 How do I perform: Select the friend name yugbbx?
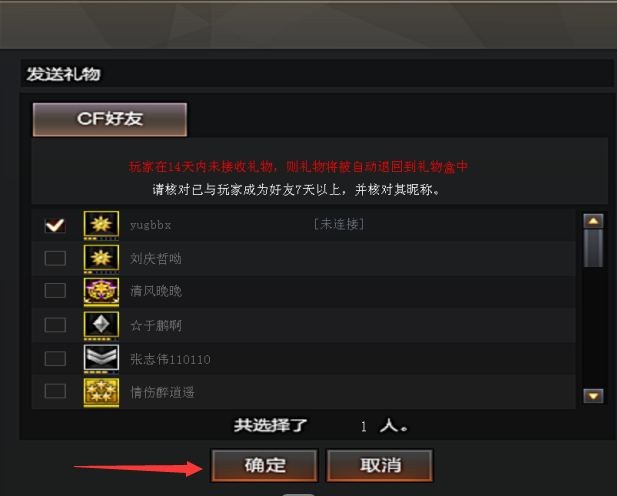pyautogui.click(x=151, y=225)
